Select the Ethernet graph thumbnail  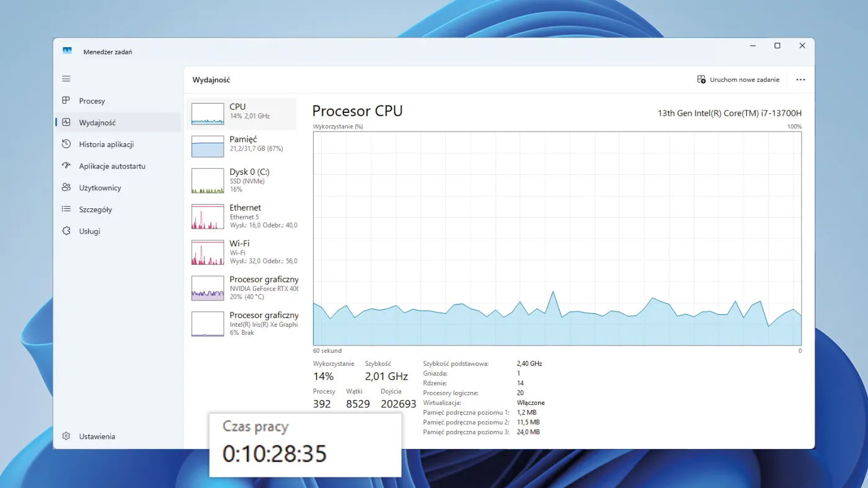coord(208,216)
